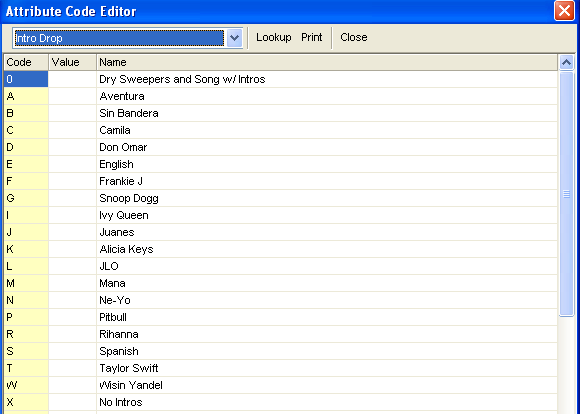The width and height of the screenshot is (580, 414).
Task: Select the 'Pitbull' name cell
Action: tap(327, 317)
